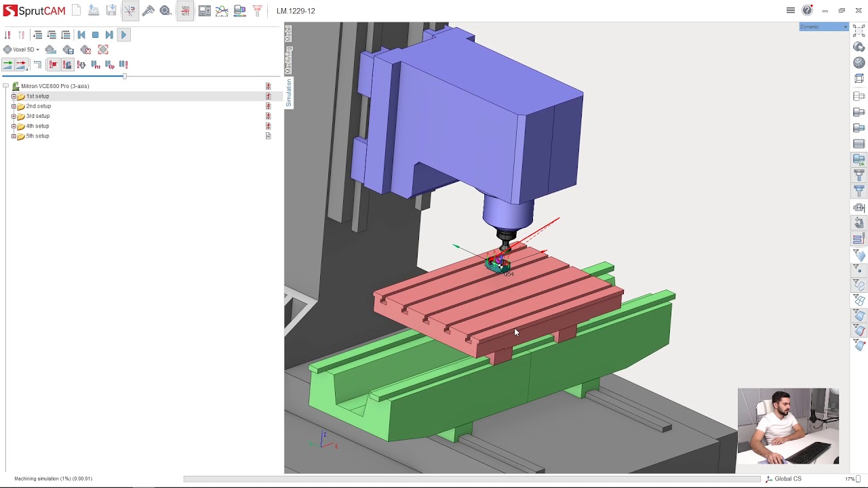Open project file icon

(x=94, y=11)
